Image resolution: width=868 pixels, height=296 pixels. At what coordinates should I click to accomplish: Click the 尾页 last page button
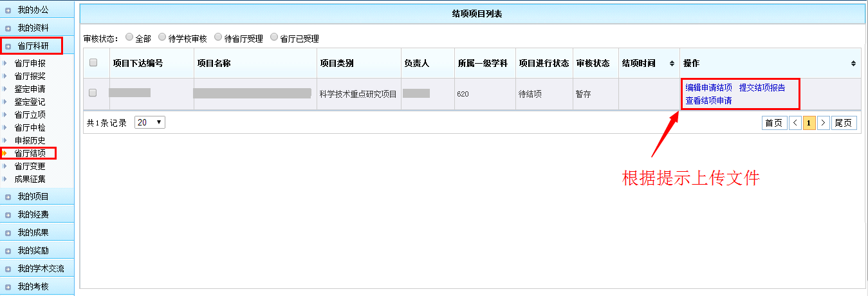844,123
